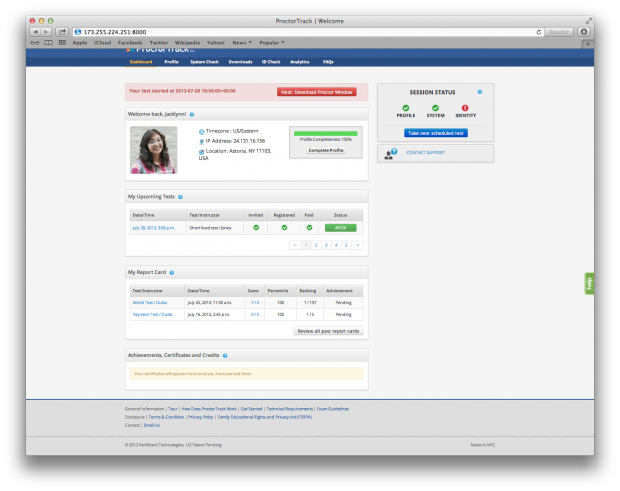Go to next page arrow in tests pagination

(356, 244)
